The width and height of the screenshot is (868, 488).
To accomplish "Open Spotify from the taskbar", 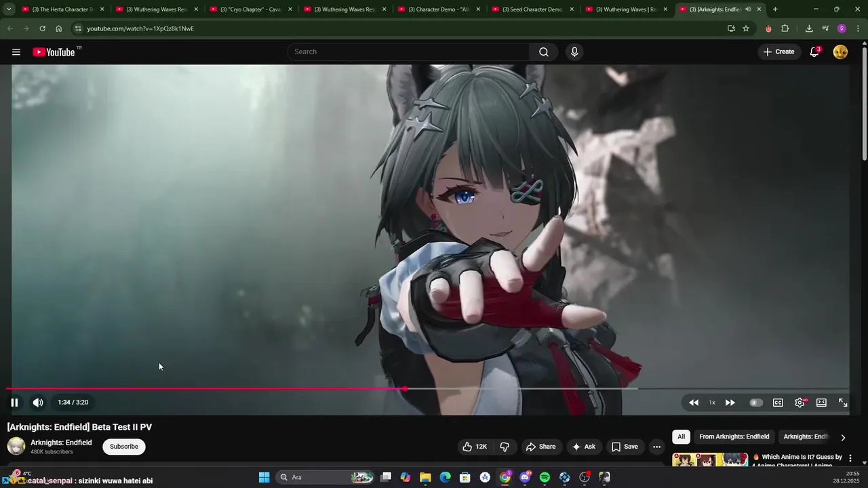I will click(x=545, y=477).
